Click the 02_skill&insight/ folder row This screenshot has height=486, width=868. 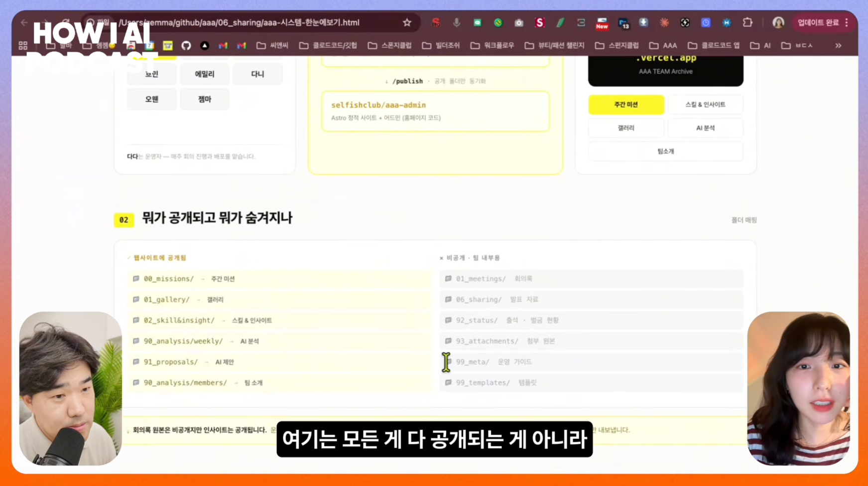coord(280,321)
